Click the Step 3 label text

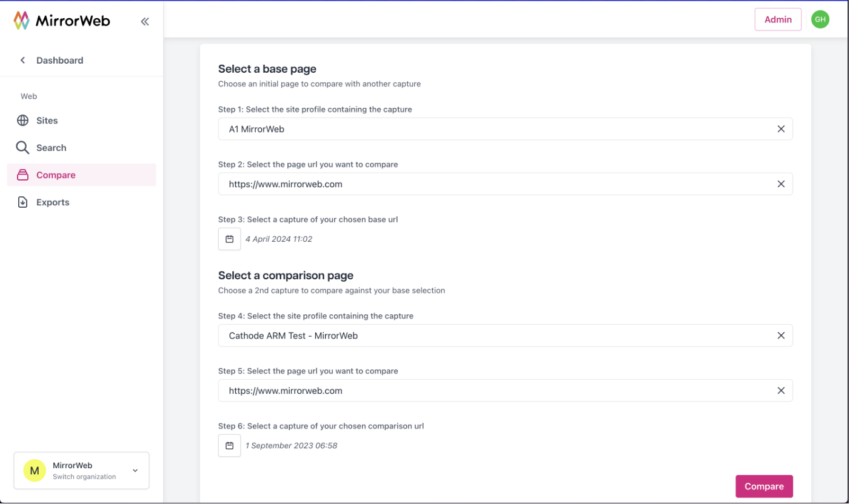(308, 219)
